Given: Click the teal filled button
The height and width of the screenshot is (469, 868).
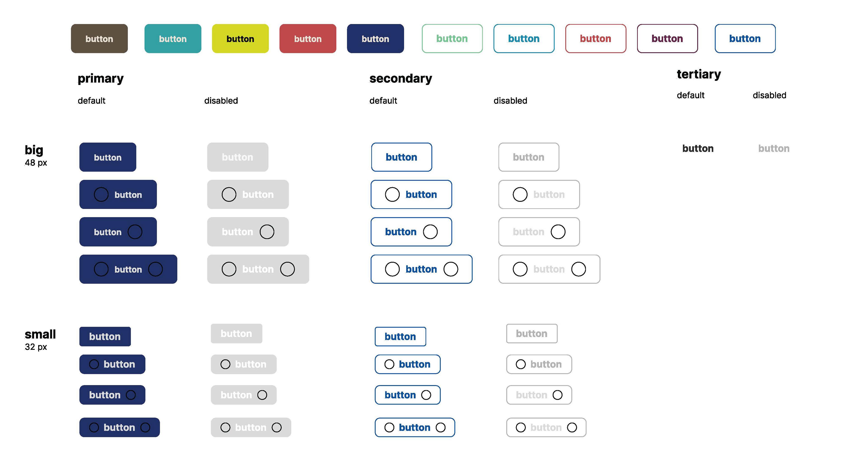Looking at the screenshot, I should 173,39.
